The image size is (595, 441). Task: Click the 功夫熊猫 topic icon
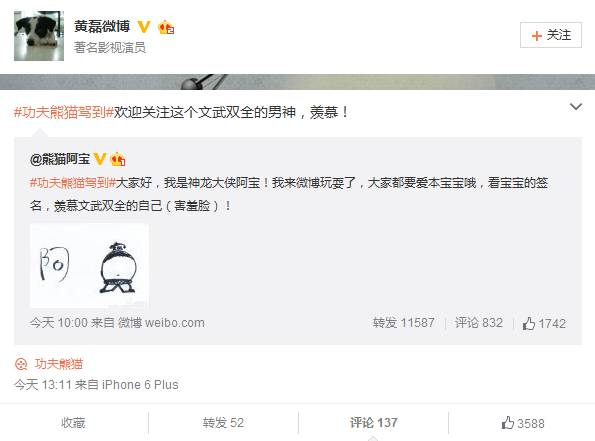click(x=21, y=364)
